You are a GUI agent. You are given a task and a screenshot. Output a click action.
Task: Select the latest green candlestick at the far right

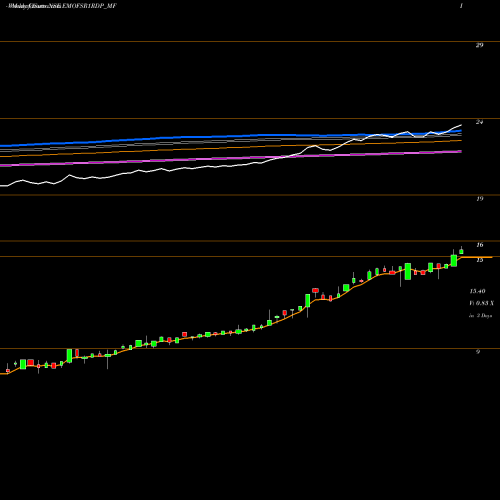click(x=461, y=251)
